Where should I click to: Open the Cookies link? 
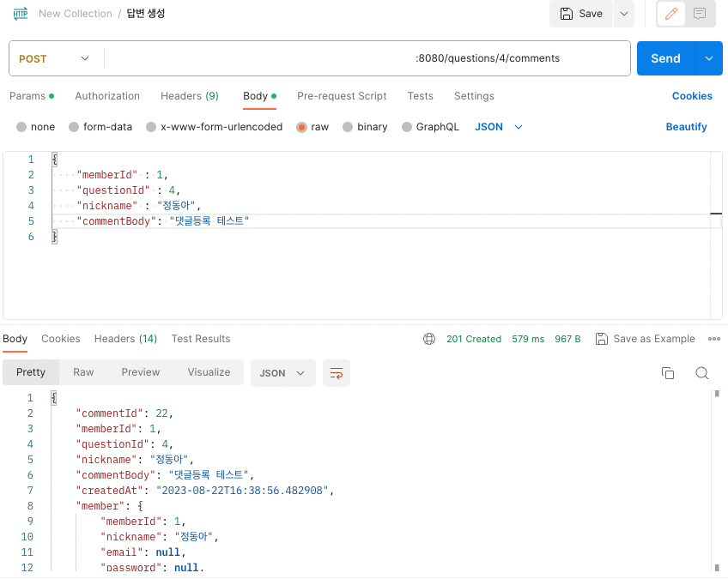692,96
